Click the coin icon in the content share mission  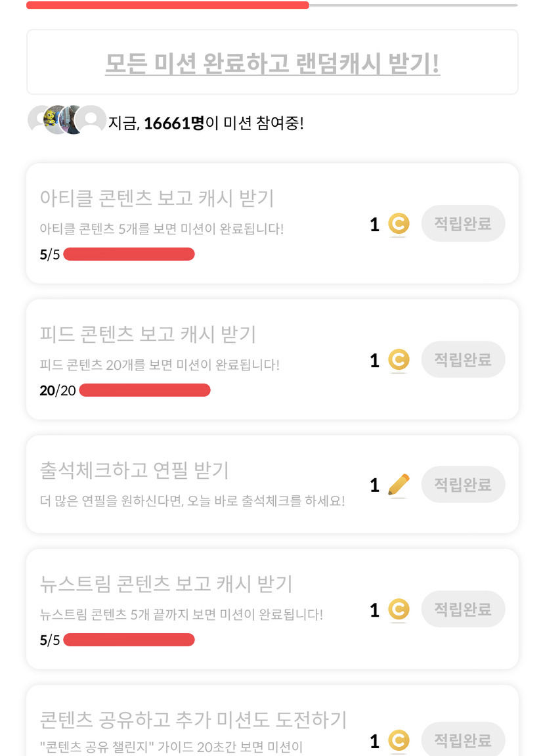tap(398, 741)
